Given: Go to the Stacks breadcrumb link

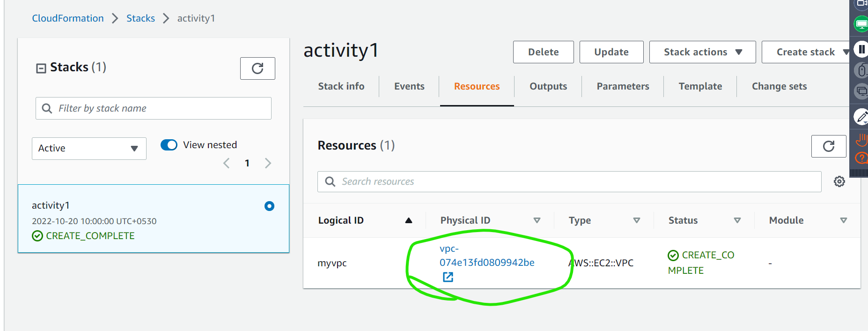Looking at the screenshot, I should (140, 18).
